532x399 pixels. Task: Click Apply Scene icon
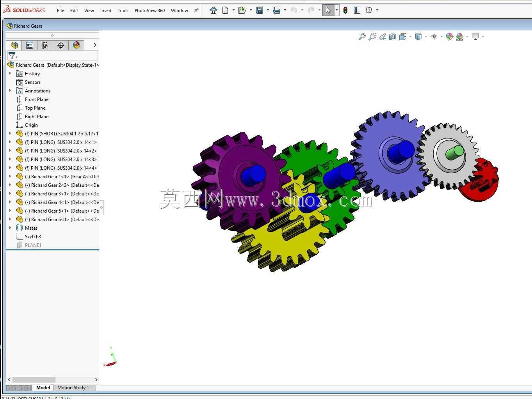[x=460, y=37]
